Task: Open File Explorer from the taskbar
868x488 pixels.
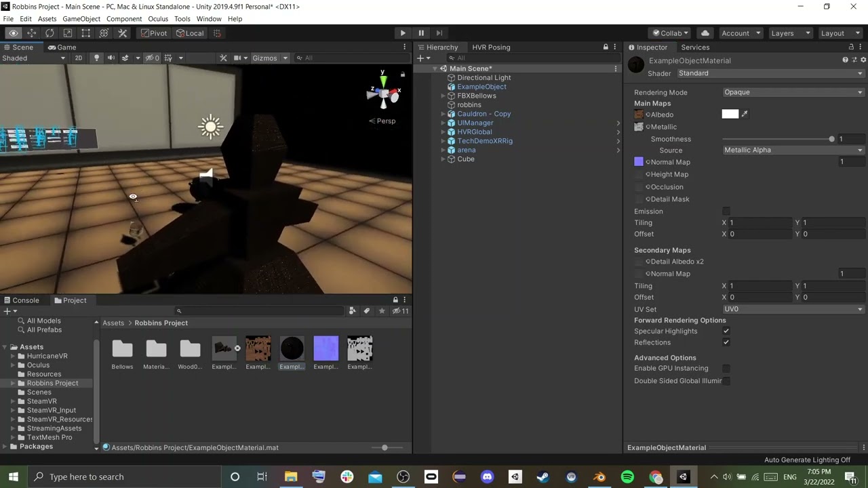Action: click(291, 477)
